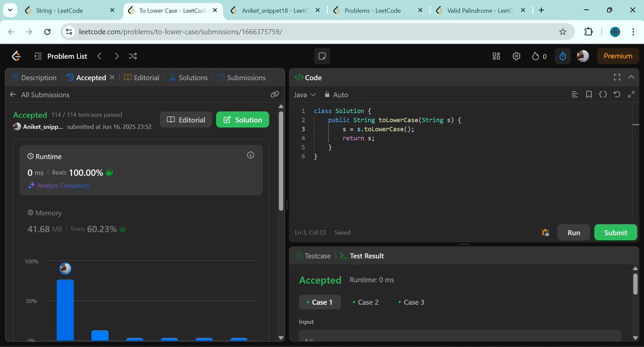
Task: Go back to All Submissions
Action: pos(40,94)
